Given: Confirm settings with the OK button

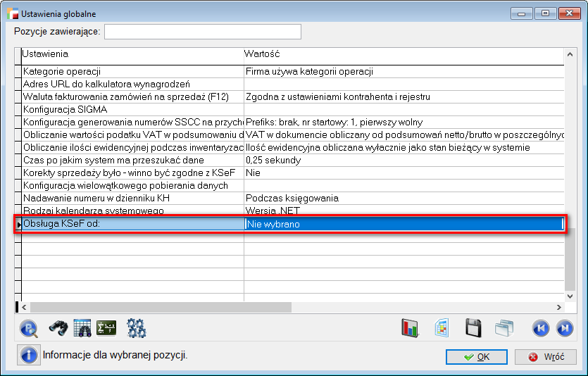Looking at the screenshot, I should point(477,357).
